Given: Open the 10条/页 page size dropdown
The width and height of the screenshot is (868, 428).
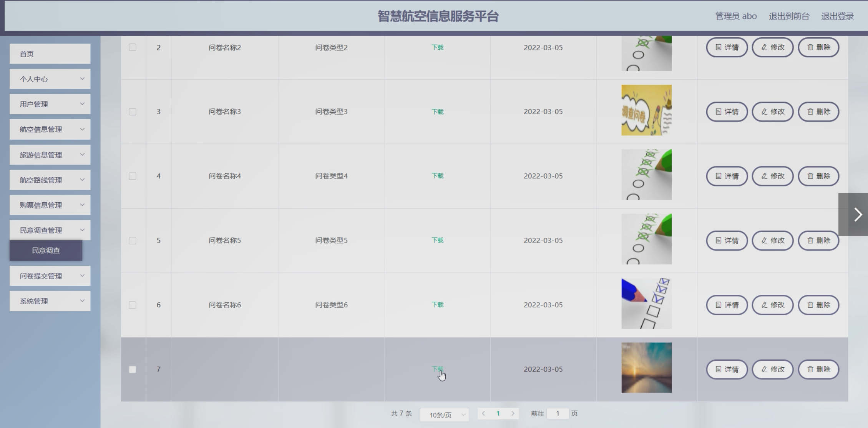Looking at the screenshot, I should (x=445, y=415).
